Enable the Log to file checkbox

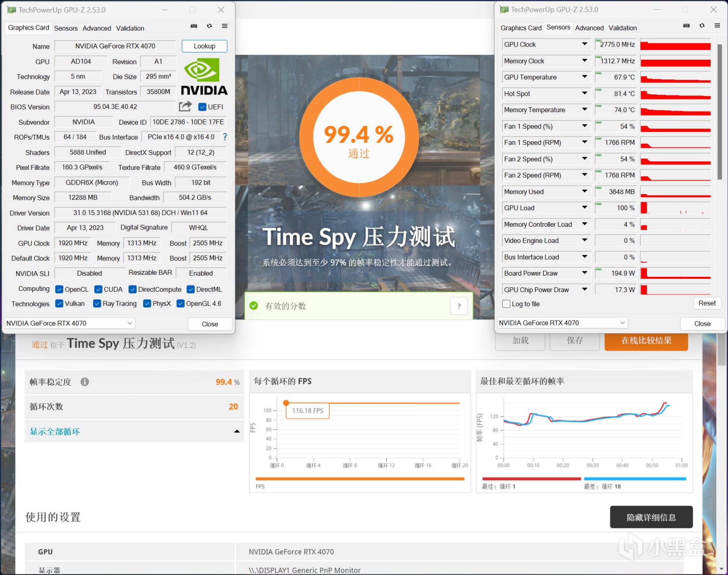[507, 304]
